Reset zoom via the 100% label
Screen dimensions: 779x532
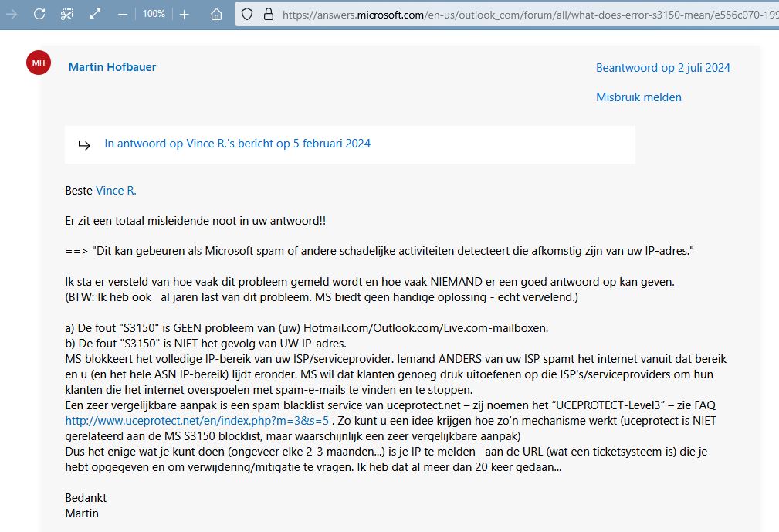[154, 14]
